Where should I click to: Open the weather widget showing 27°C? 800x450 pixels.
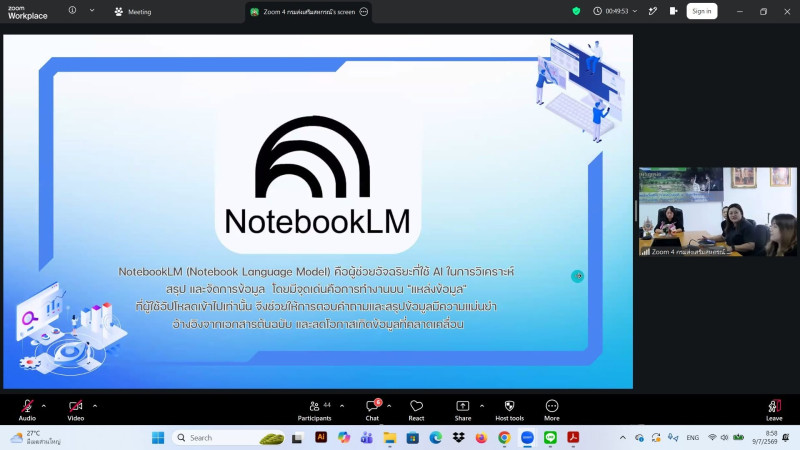pyautogui.click(x=36, y=437)
